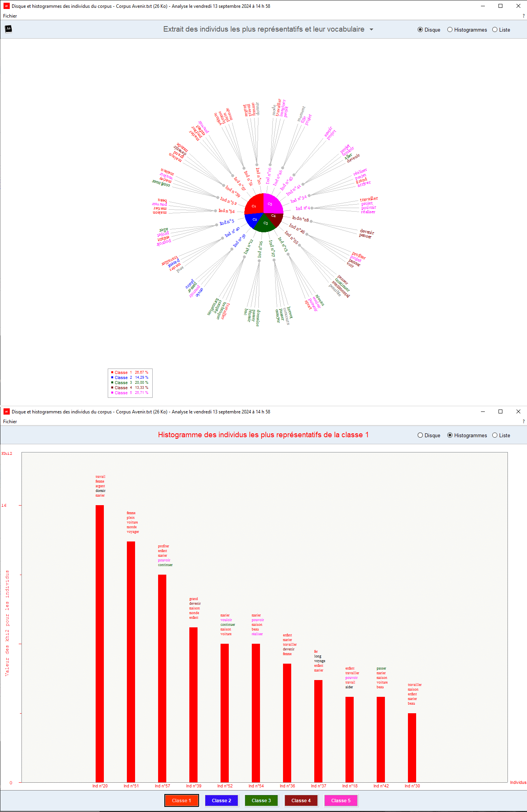
Task: Select Liste radio in the lower window
Action: click(x=495, y=435)
